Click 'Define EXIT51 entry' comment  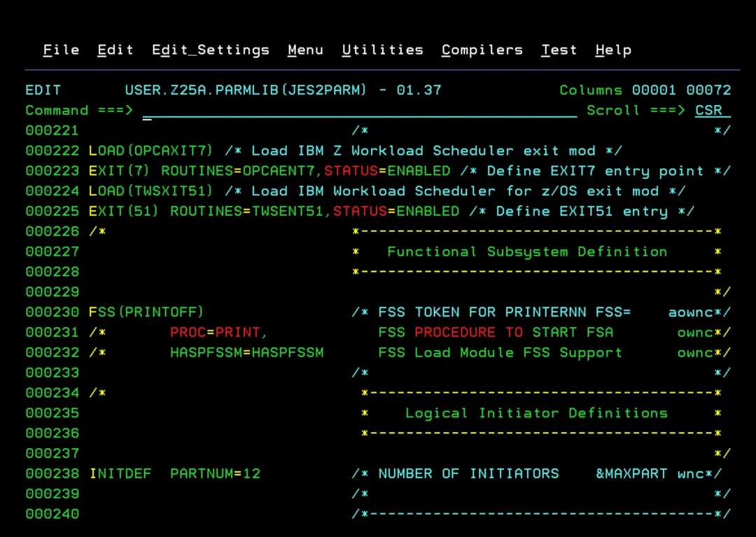pos(582,211)
